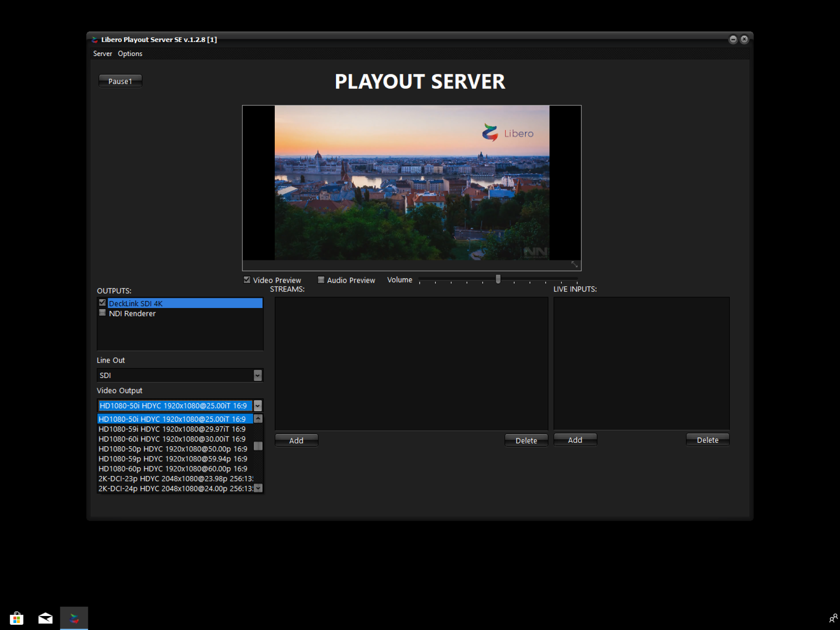Choose HD1080-59p 59.94p video format
840x630 pixels.
coord(175,458)
